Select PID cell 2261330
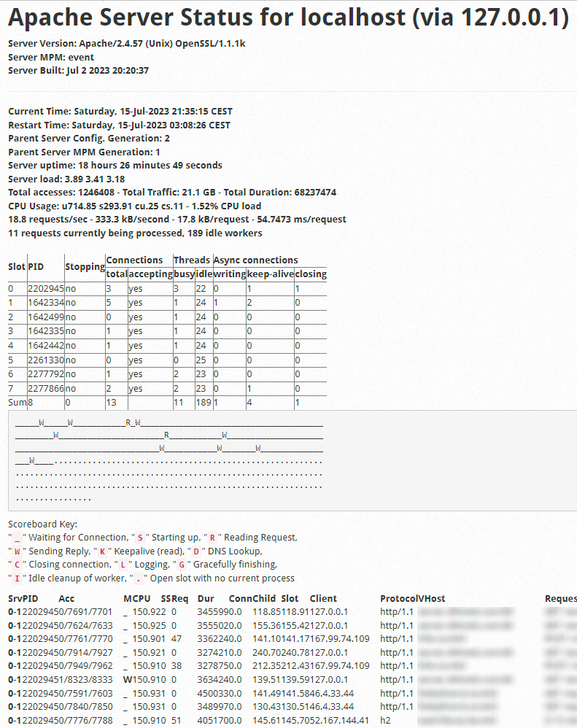Image resolution: width=577 pixels, height=728 pixels. 45,360
